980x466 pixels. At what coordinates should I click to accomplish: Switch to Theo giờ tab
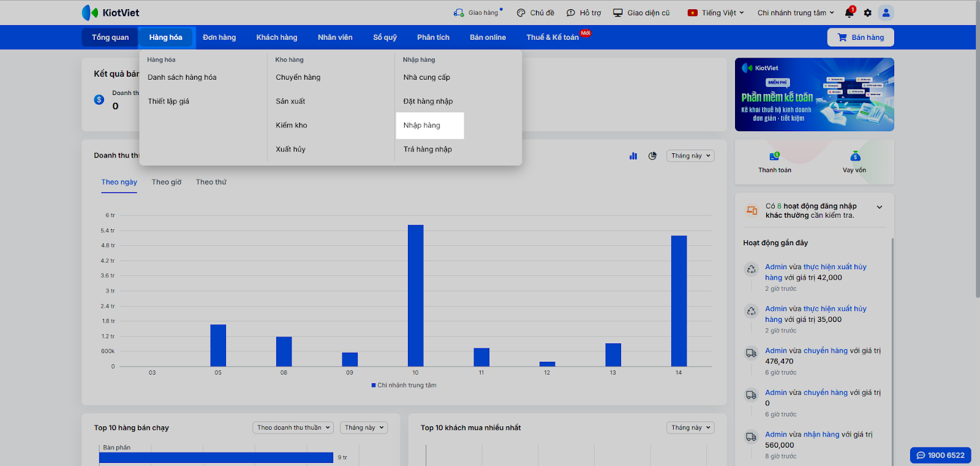tap(167, 182)
